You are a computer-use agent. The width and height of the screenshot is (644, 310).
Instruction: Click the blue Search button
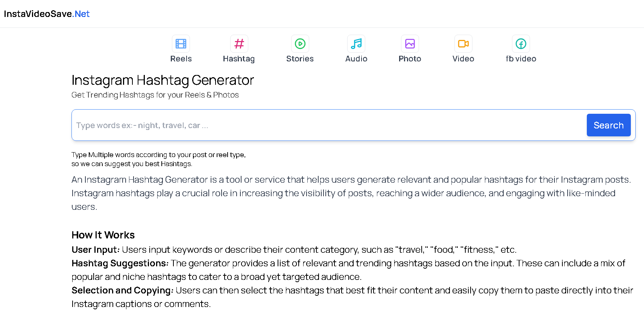tap(609, 125)
